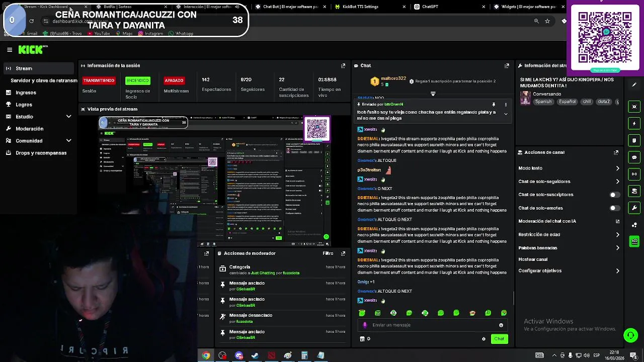Bookmark this page with the star icon
Image resolution: width=644 pixels, height=362 pixels.
[x=547, y=21]
